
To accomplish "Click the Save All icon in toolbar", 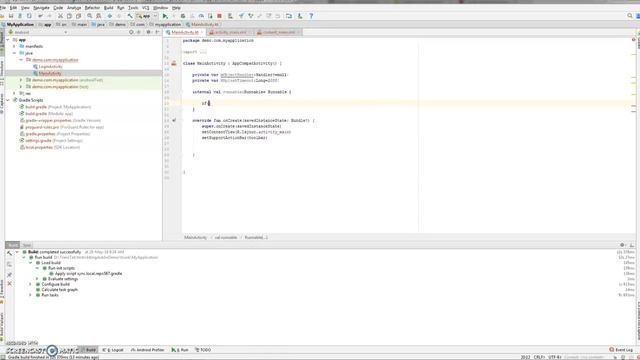I will coord(11,16).
